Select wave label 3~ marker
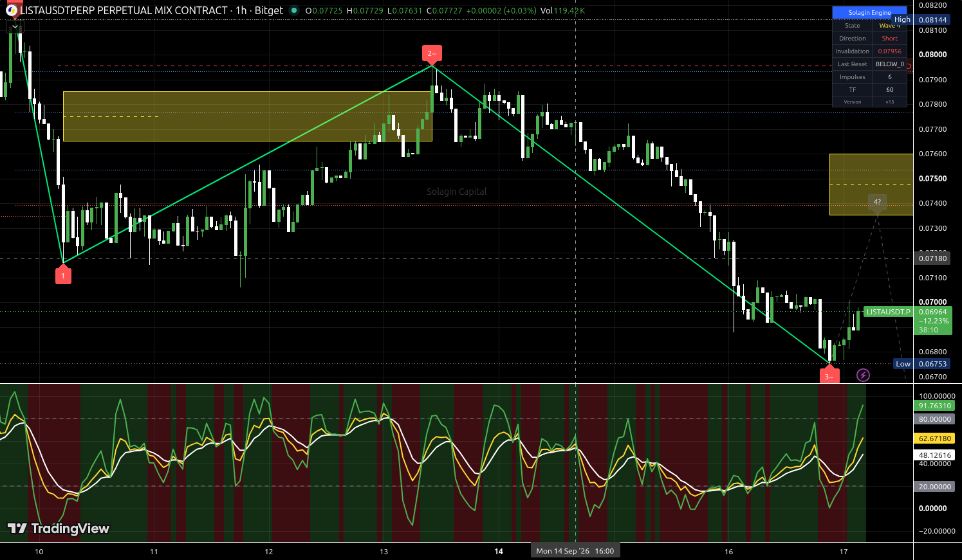The width and height of the screenshot is (962, 560). [x=829, y=375]
